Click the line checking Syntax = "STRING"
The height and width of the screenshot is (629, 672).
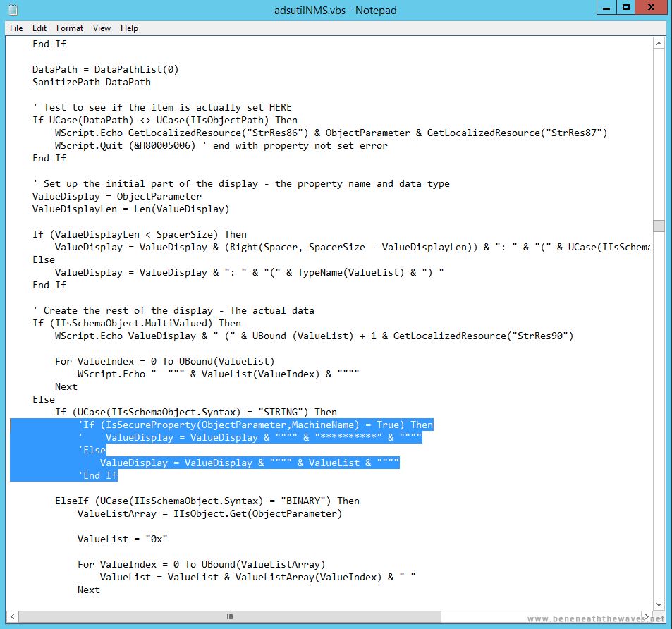tap(196, 413)
